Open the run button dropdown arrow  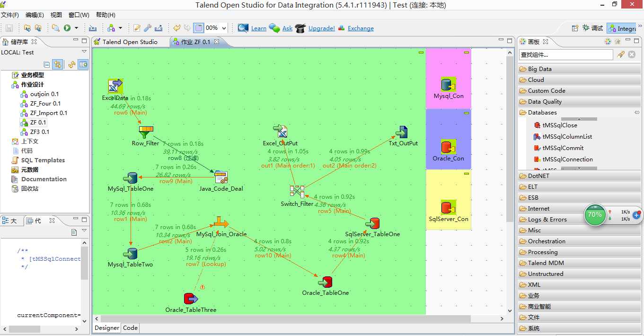(x=76, y=28)
